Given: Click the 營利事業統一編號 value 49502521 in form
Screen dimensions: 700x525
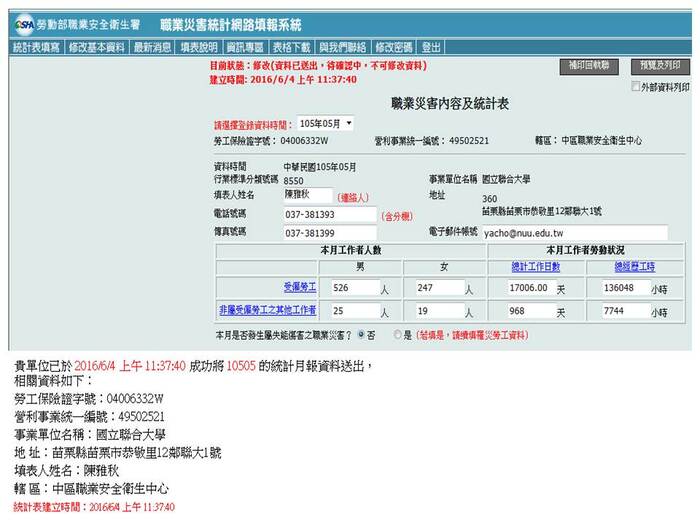Looking at the screenshot, I should [469, 141].
